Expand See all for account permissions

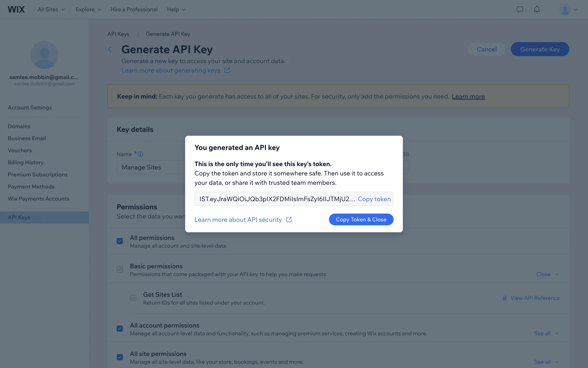point(546,333)
